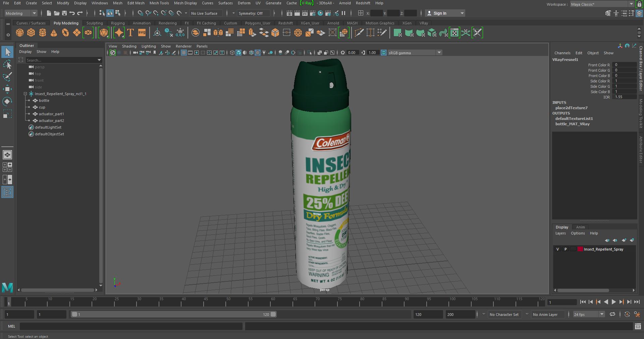Create a polygon cone from shelf

pyautogui.click(x=54, y=32)
